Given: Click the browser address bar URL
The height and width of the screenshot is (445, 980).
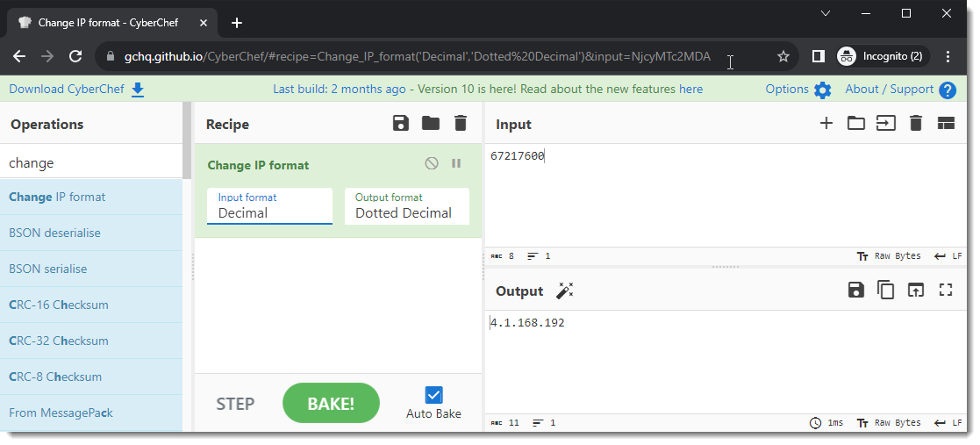Looking at the screenshot, I should (417, 56).
